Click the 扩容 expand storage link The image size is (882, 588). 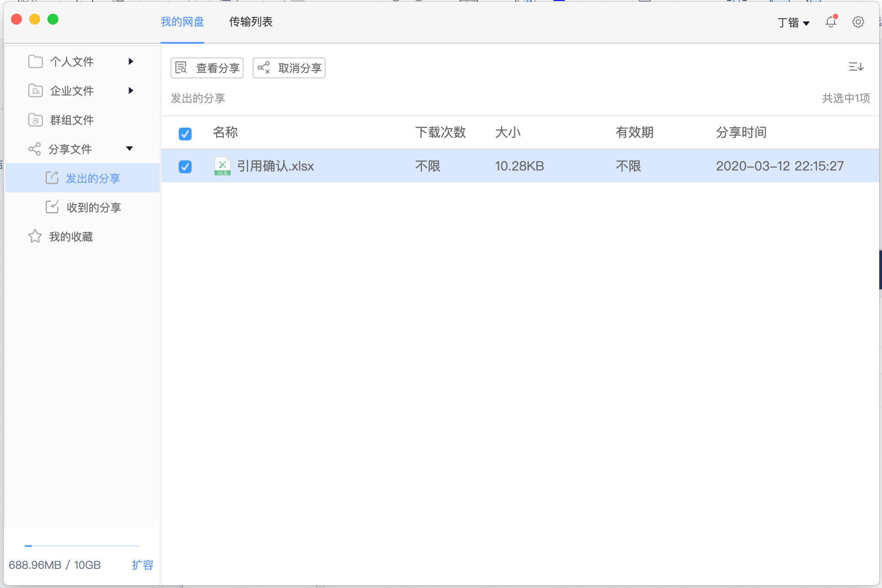pyautogui.click(x=143, y=565)
